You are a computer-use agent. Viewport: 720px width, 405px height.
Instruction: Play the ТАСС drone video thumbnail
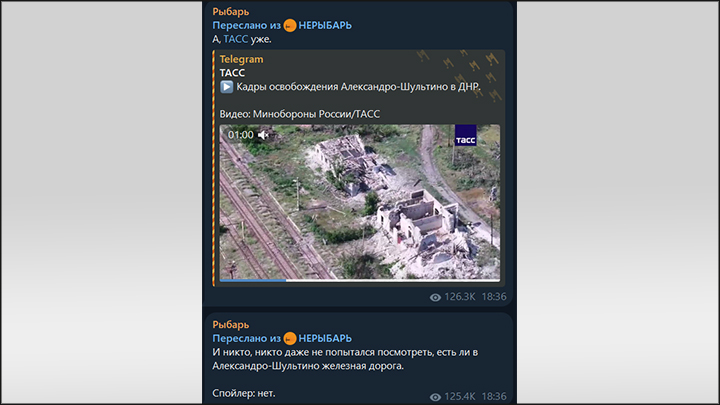360,202
